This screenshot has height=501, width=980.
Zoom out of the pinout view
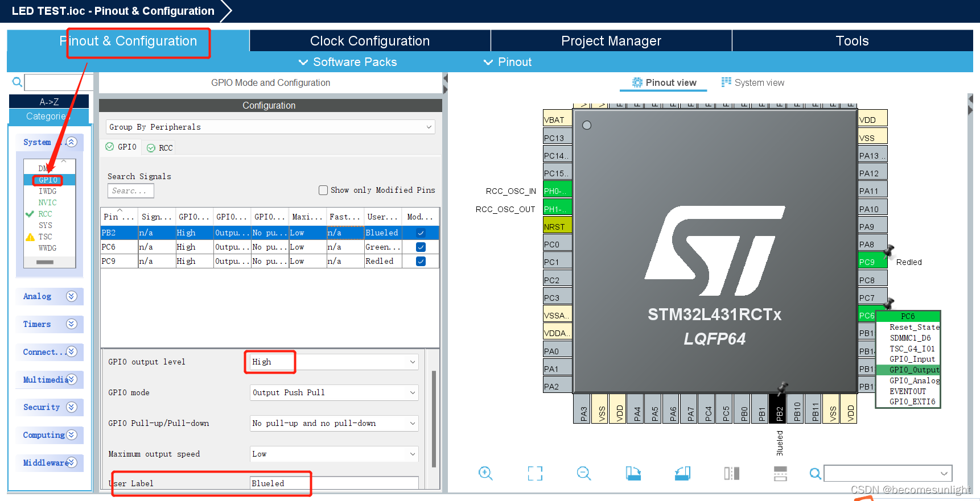coord(584,473)
